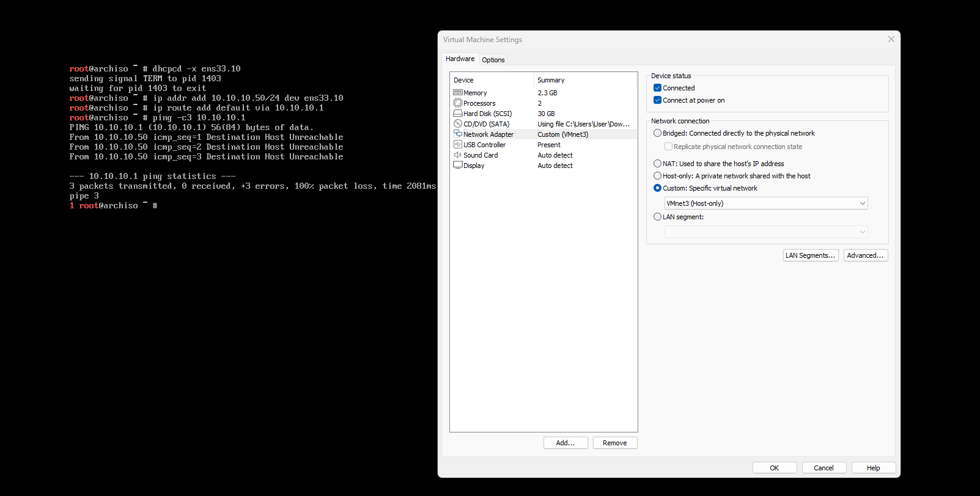
Task: Uncheck the Connected checkbox
Action: tap(658, 88)
